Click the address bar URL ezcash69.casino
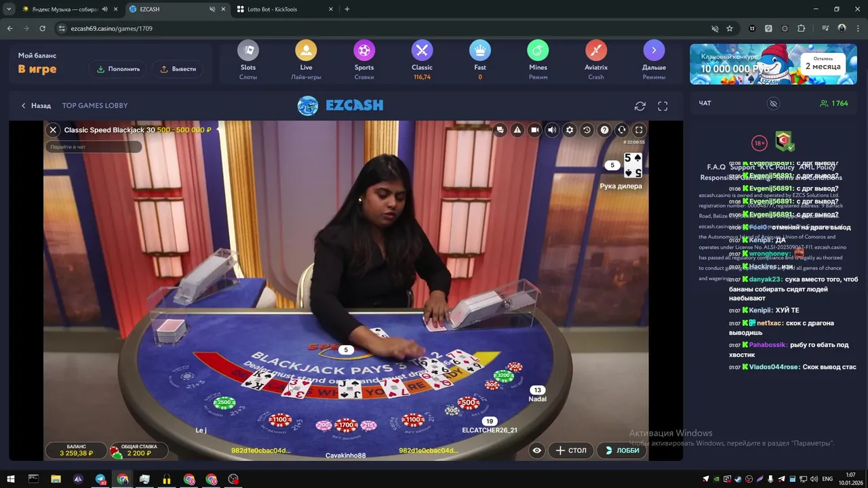 click(x=111, y=28)
